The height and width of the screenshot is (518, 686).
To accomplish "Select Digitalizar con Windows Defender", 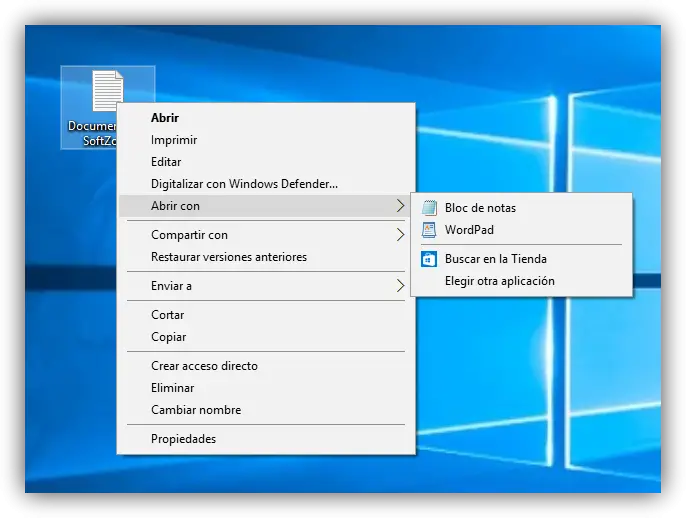I will point(266,184).
